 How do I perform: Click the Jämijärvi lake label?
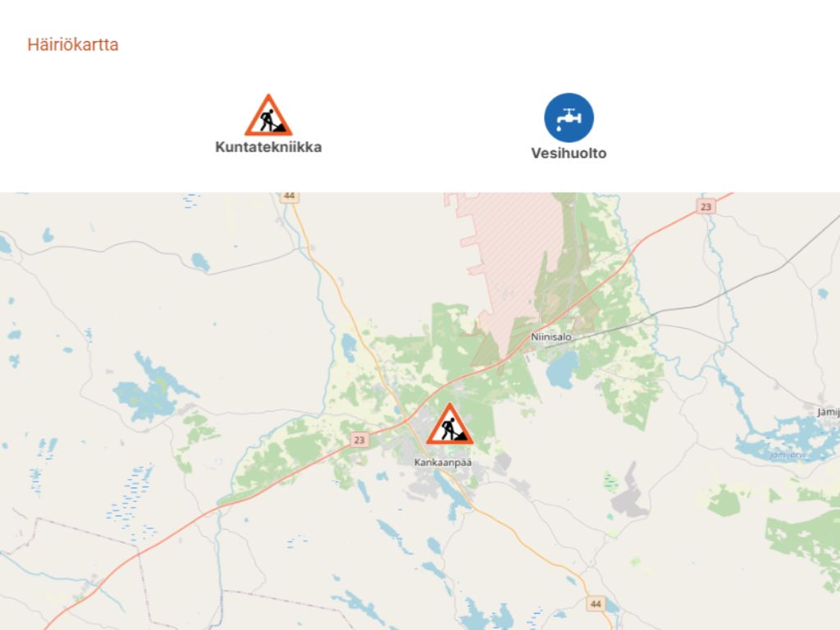(x=787, y=455)
